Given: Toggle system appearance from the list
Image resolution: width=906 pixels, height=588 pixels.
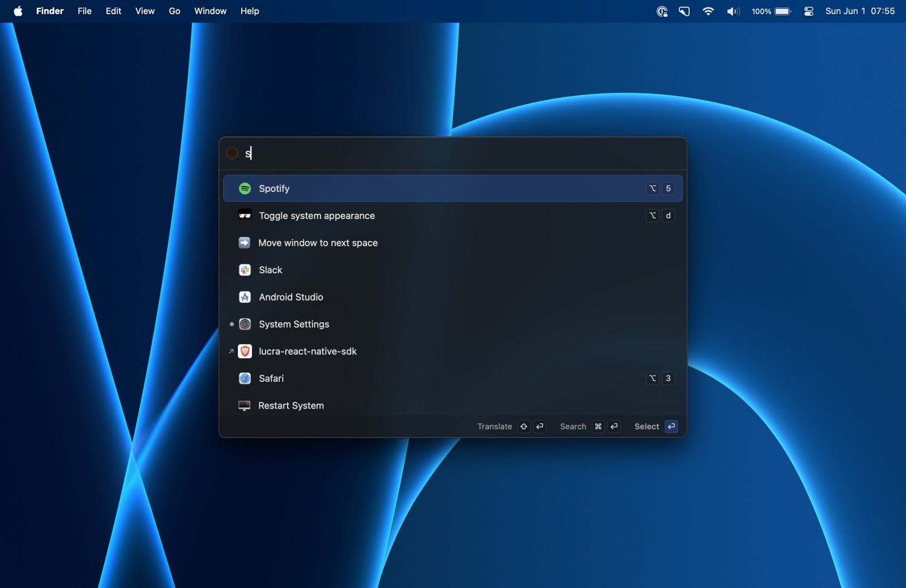Looking at the screenshot, I should click(317, 216).
